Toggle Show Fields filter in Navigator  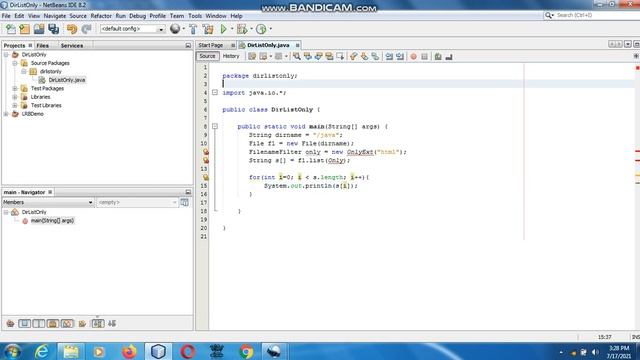(24, 324)
